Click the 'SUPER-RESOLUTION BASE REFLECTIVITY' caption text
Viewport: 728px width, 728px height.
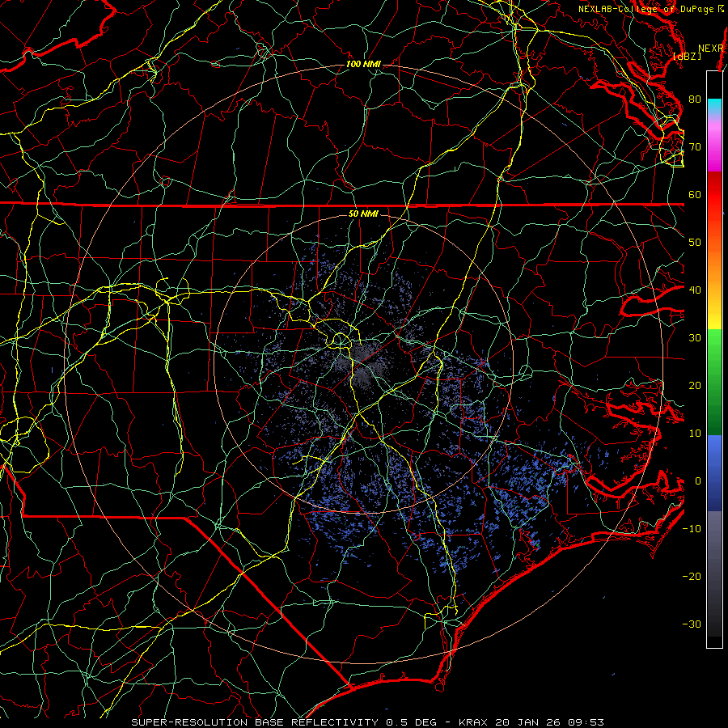pos(255,722)
